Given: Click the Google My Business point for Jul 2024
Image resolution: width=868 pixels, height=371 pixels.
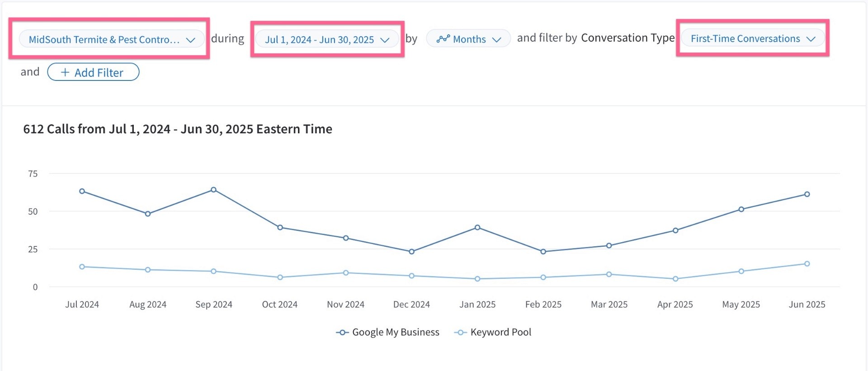Looking at the screenshot, I should (82, 191).
